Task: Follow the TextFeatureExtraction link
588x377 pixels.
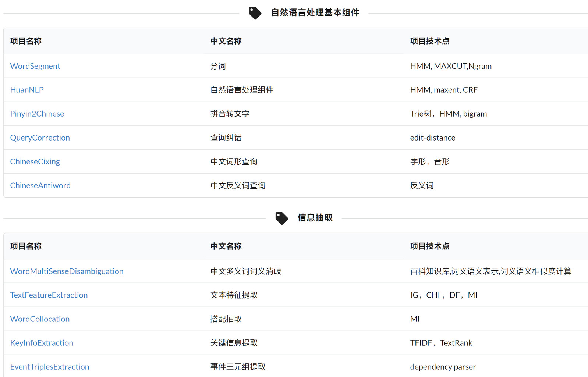Action: 49,295
